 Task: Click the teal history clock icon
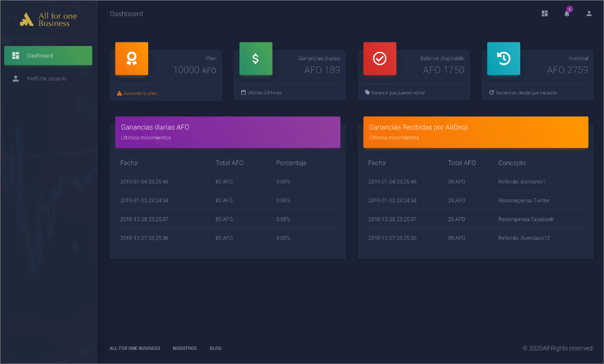click(503, 58)
